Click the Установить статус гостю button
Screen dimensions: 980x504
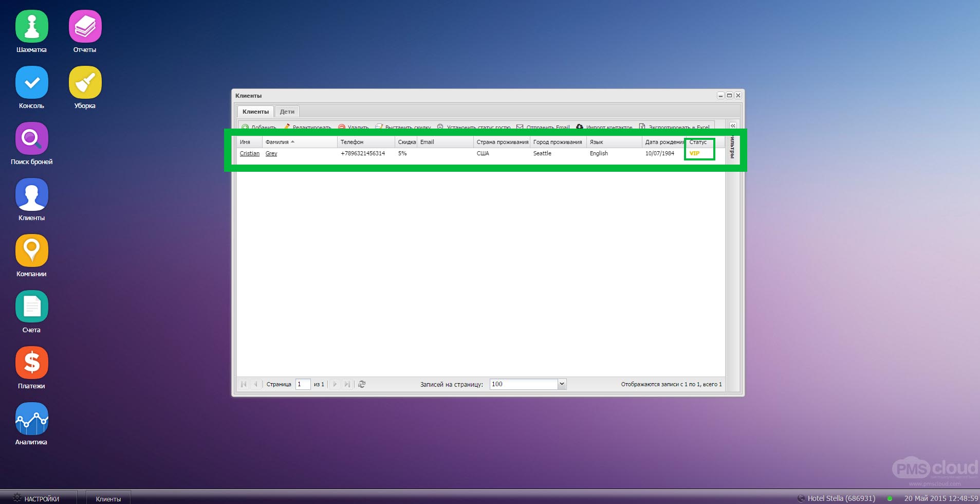coord(474,127)
